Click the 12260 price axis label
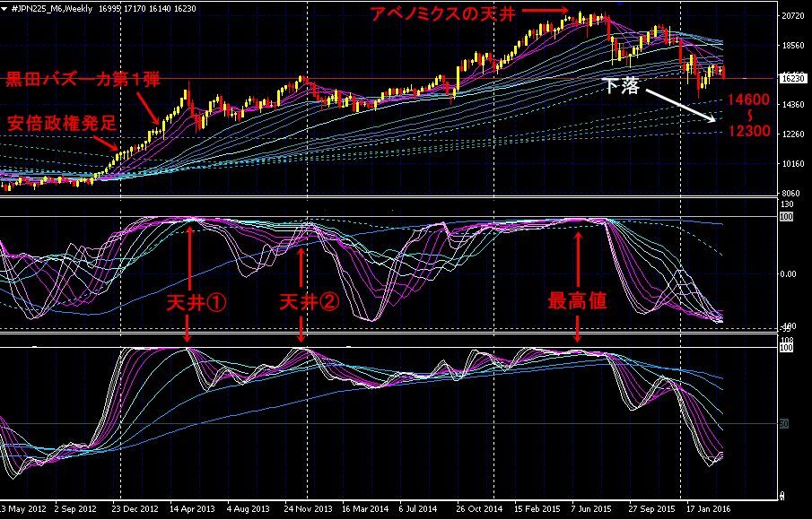The height and width of the screenshot is (520, 812). pos(794,134)
